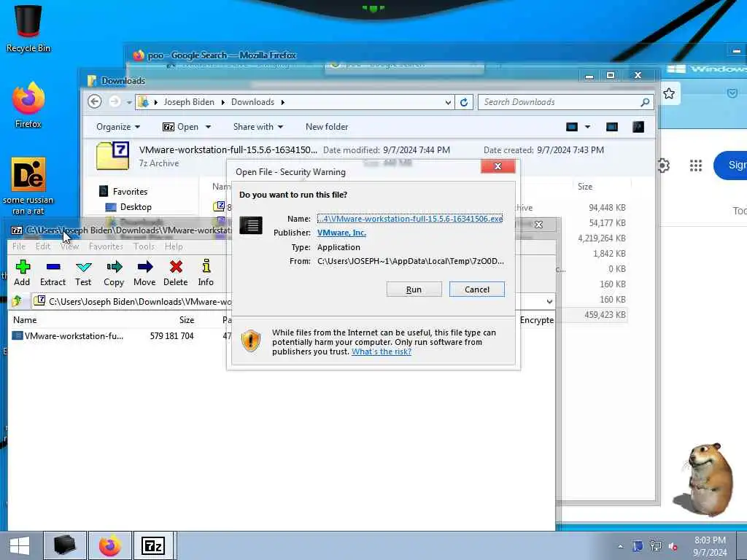Click Run in the Security Warning
This screenshot has width=747, height=560.
tap(414, 289)
